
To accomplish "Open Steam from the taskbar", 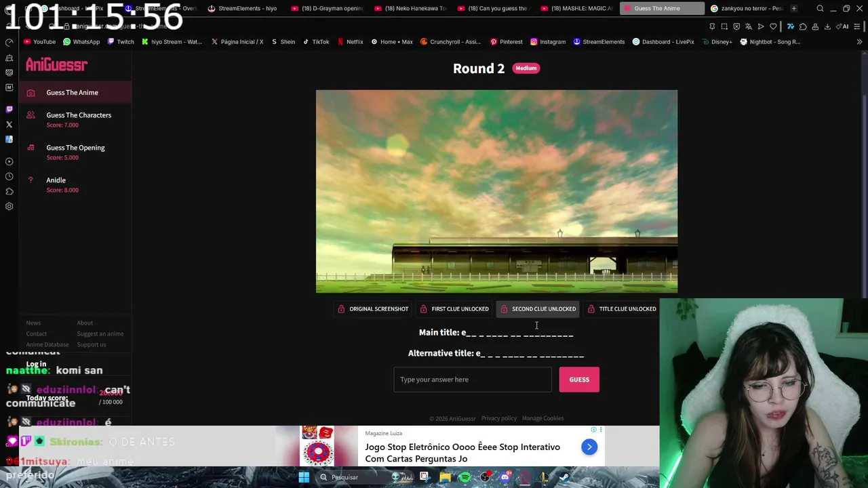I will click(x=564, y=477).
